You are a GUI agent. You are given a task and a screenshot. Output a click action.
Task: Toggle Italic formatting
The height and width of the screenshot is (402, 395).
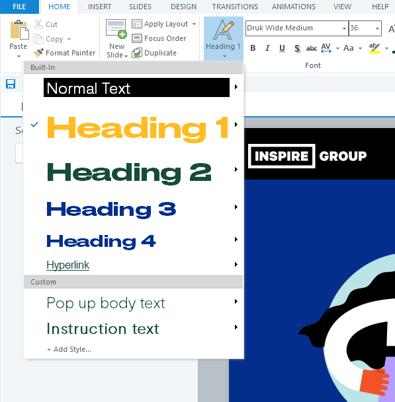pos(267,48)
